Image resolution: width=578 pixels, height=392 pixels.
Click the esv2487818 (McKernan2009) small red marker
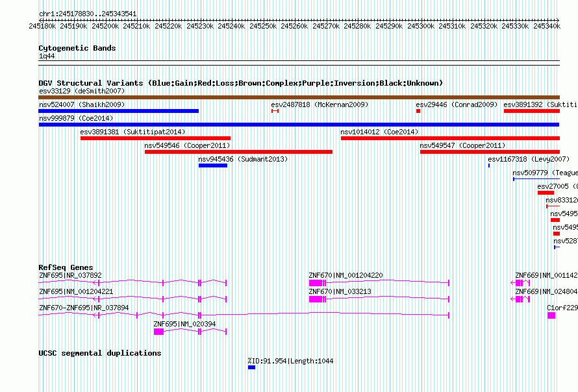tap(275, 111)
